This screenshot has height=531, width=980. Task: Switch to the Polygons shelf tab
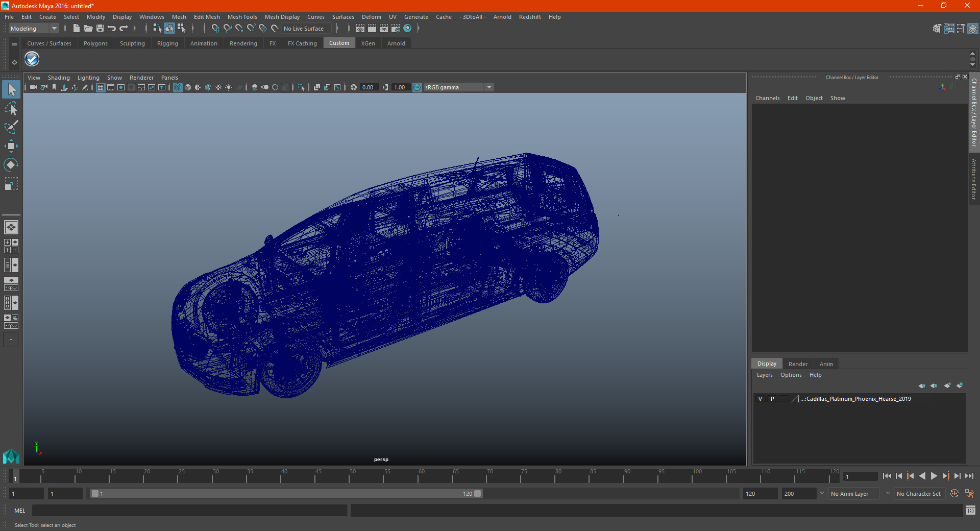(95, 43)
